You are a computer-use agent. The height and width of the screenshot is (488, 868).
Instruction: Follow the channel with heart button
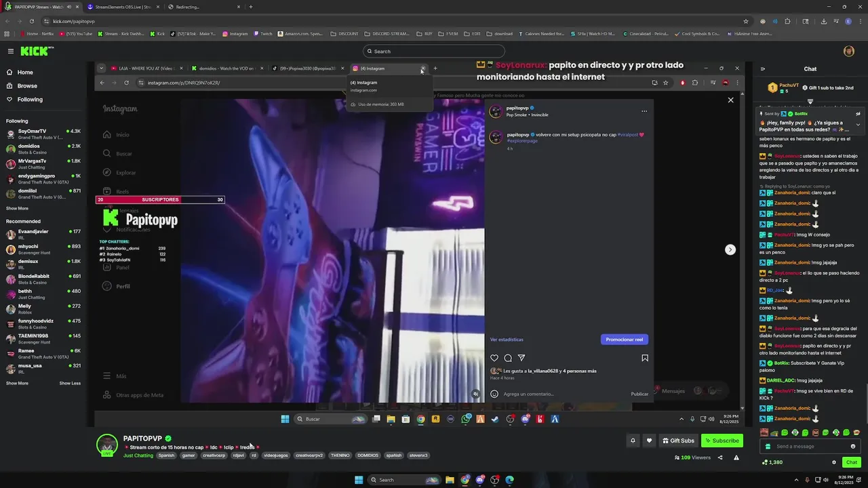[x=649, y=441]
